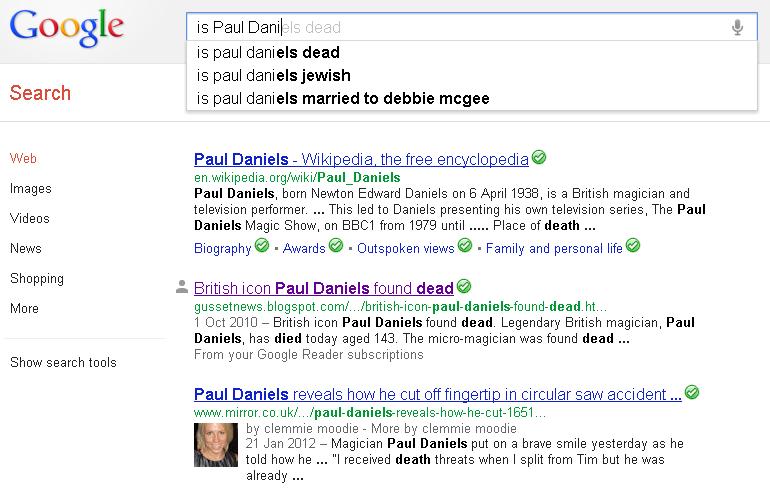
Task: Click the red Search heading
Action: click(x=40, y=93)
